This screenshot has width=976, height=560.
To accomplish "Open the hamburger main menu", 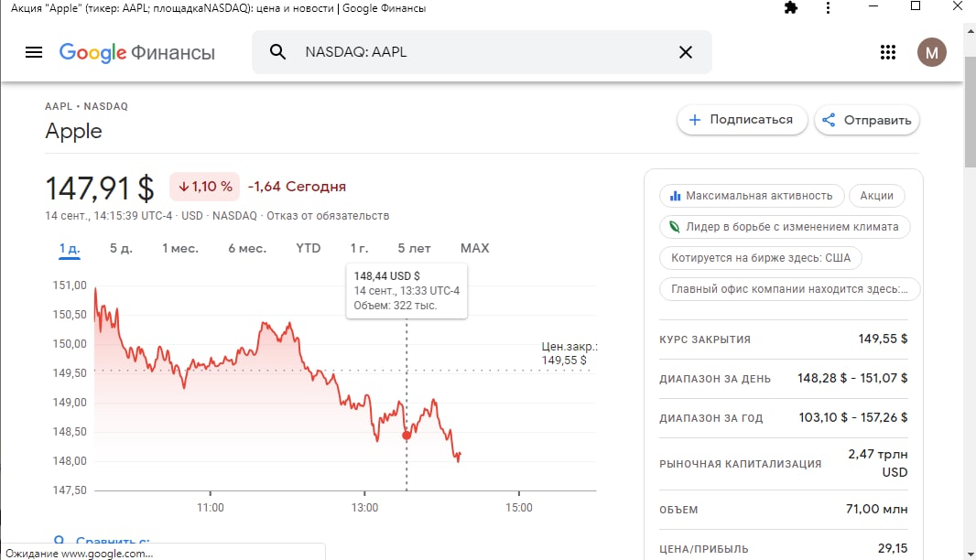I will [34, 52].
